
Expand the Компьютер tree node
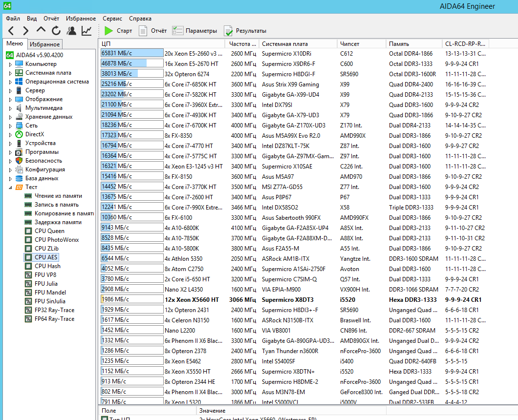pos(10,64)
